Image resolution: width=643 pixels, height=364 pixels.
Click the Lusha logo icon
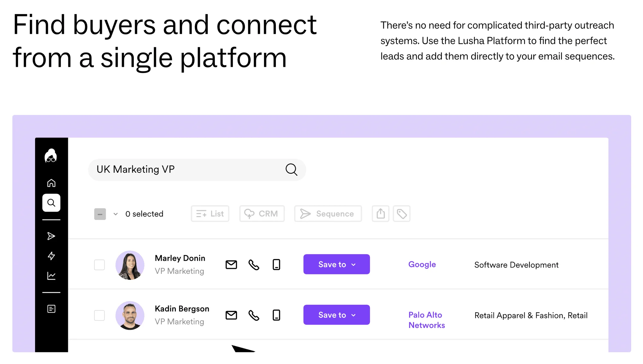click(51, 156)
